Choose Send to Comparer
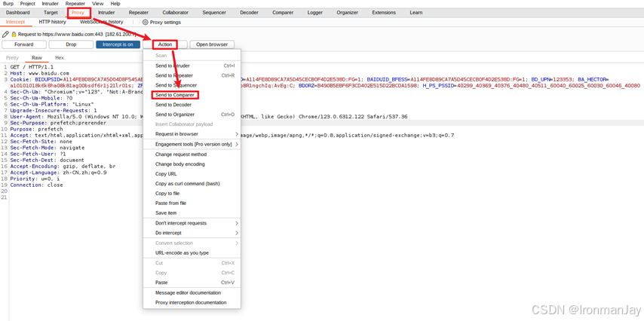 (192, 95)
